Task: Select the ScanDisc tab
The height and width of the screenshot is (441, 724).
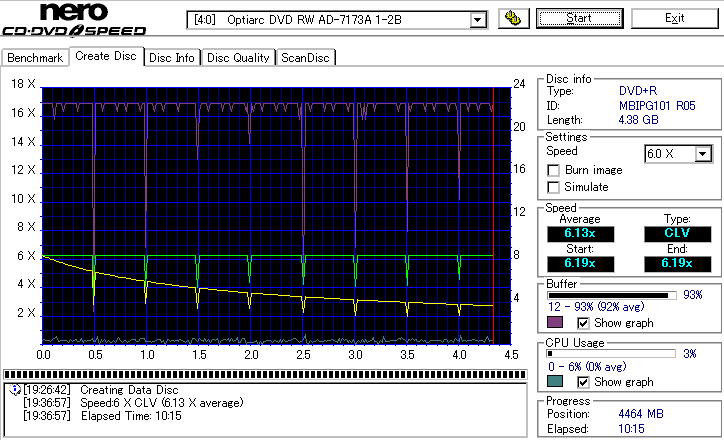Action: [x=305, y=58]
